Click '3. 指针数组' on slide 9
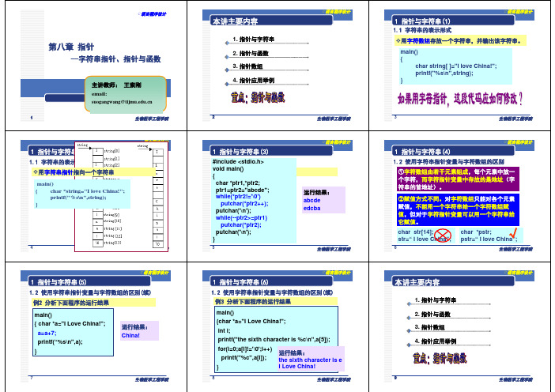 click(429, 327)
